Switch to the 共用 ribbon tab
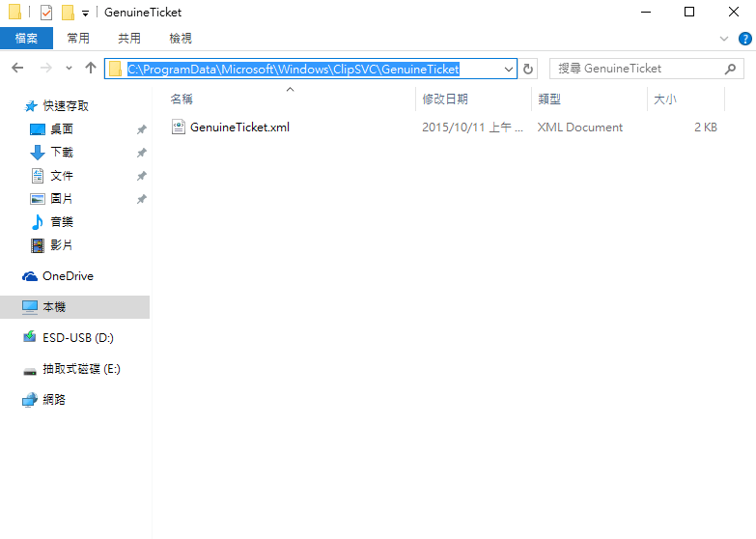The height and width of the screenshot is (539, 756). (129, 38)
